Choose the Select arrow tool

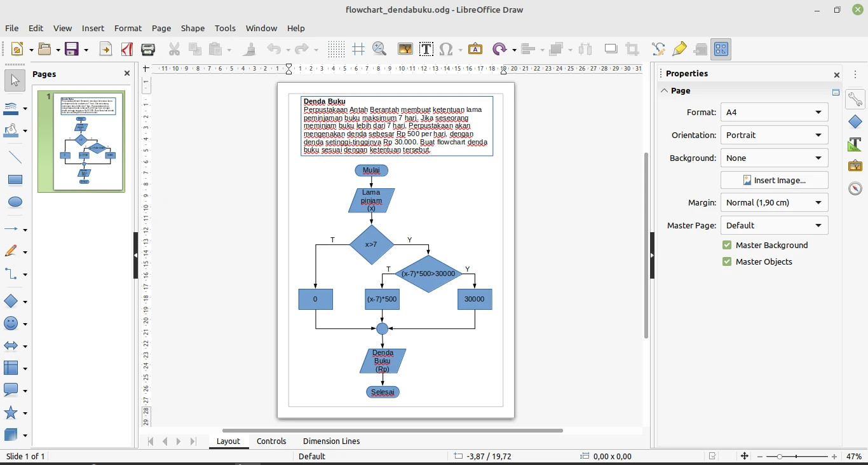pyautogui.click(x=15, y=80)
